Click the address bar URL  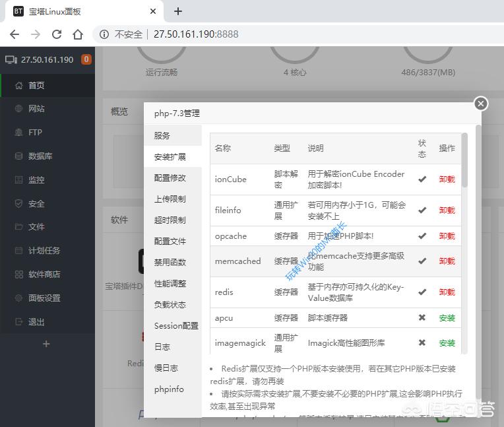196,34
